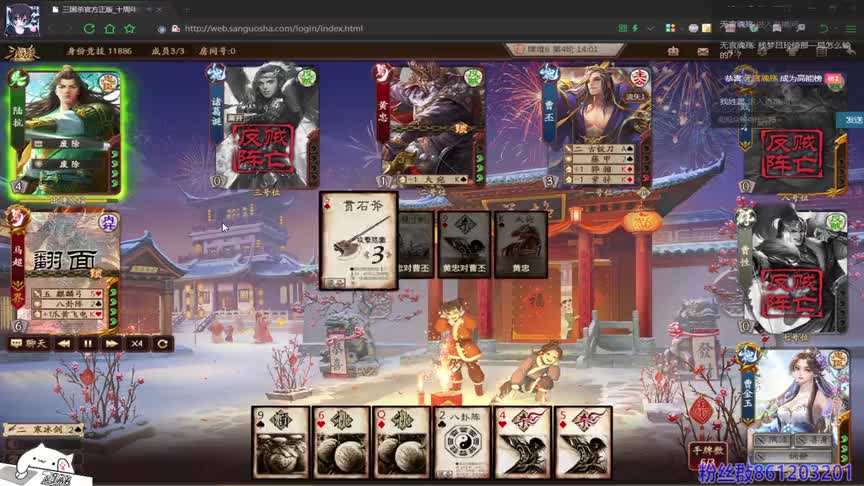The width and height of the screenshot is (864, 486).
Task: Reload the page with browser refresh icon
Action: 90,28
